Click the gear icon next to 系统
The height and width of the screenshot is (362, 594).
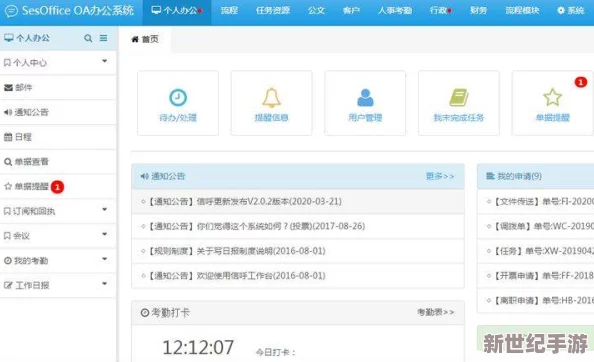[x=561, y=10]
